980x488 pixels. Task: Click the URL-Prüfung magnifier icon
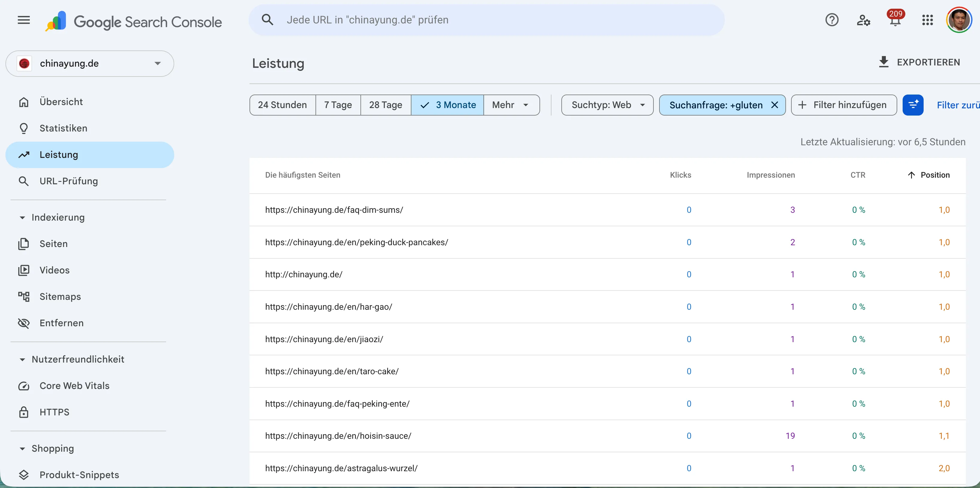[24, 181]
